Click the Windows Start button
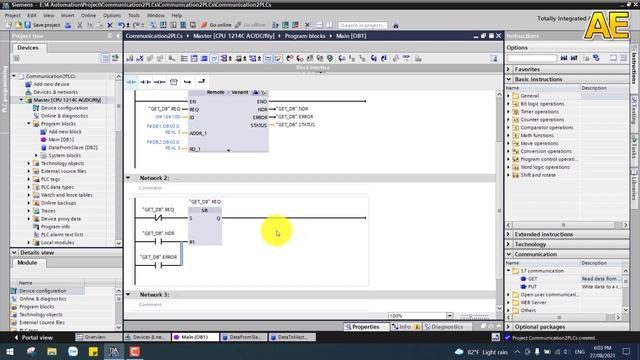Viewport: 640px width, 360px height. [x=9, y=351]
